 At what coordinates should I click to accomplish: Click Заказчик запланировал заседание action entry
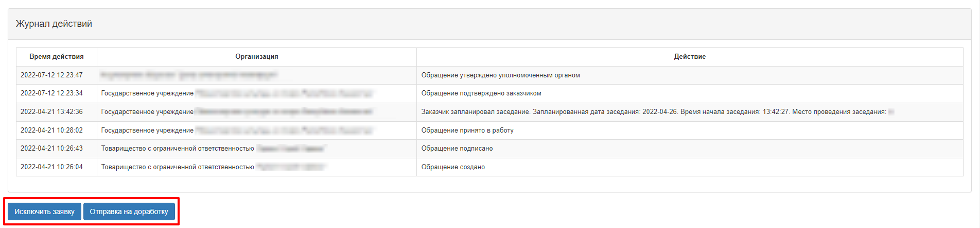pyautogui.click(x=657, y=112)
